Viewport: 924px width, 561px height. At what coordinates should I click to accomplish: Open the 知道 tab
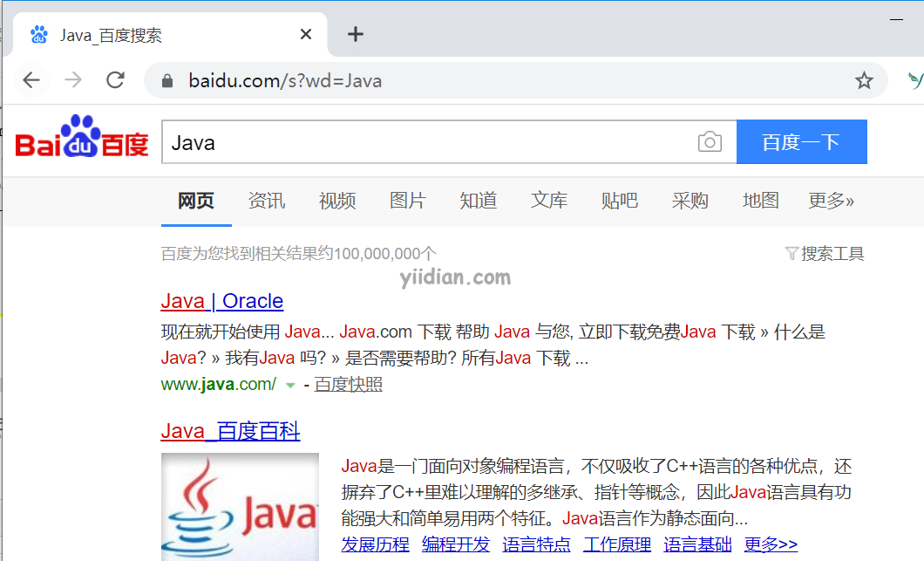(x=478, y=201)
